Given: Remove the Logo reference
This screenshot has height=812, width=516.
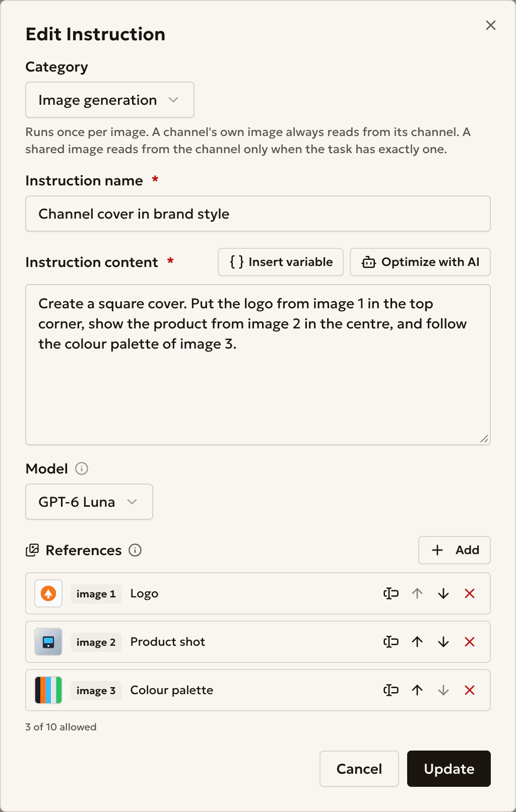Looking at the screenshot, I should click(x=470, y=593).
